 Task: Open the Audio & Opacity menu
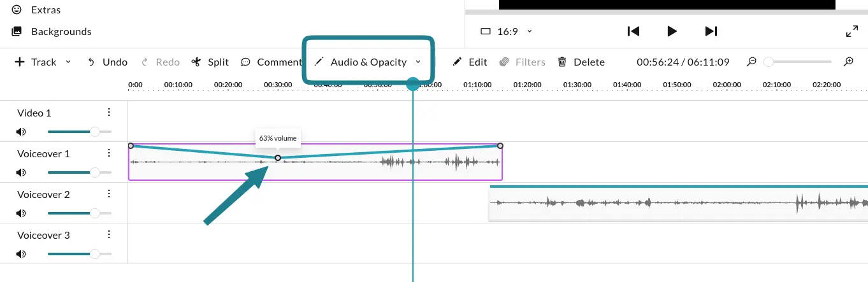[x=368, y=62]
